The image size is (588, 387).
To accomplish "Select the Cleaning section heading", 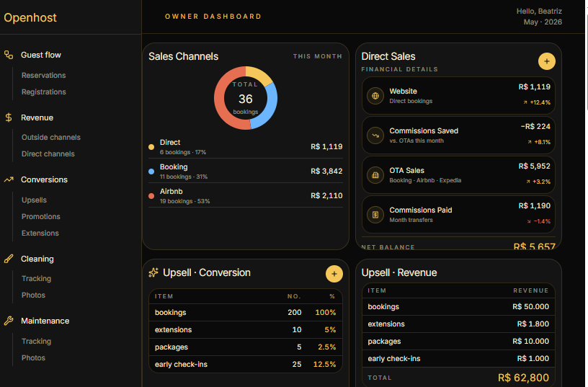I will pyautogui.click(x=37, y=259).
